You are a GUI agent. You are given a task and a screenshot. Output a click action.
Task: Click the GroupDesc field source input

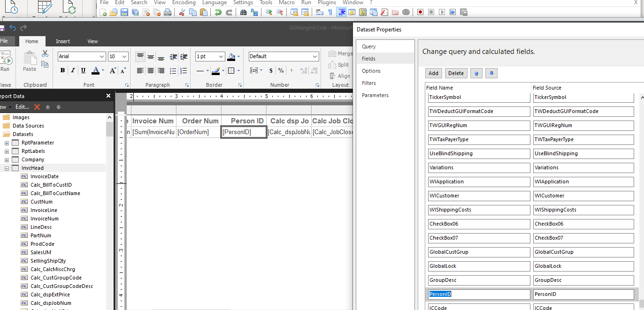pos(583,280)
